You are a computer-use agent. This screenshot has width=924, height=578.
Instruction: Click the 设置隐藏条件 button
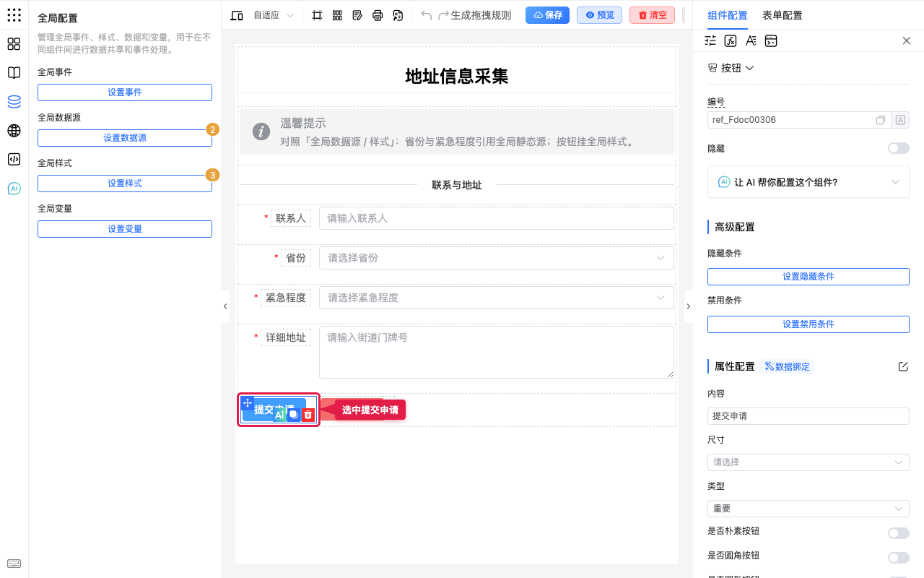pos(808,277)
